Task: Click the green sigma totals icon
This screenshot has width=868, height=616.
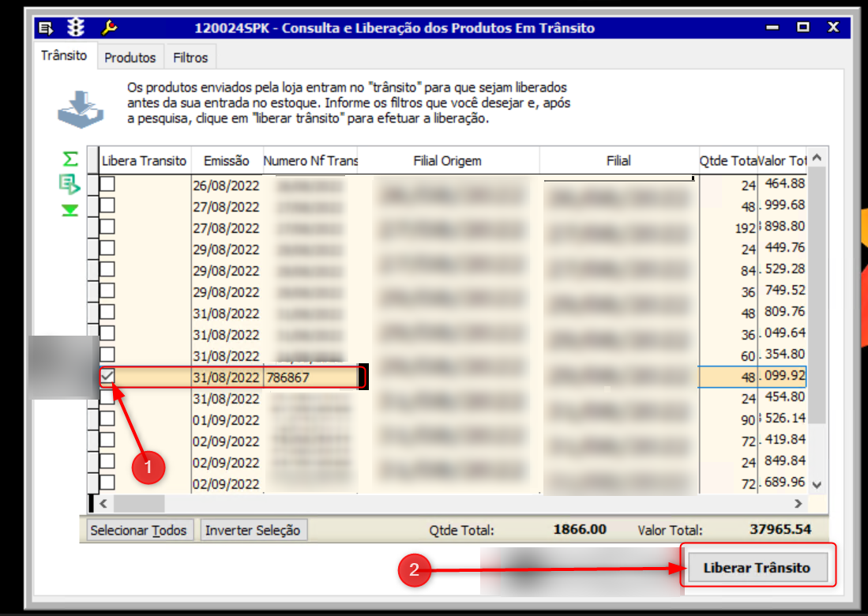Action: (70, 160)
